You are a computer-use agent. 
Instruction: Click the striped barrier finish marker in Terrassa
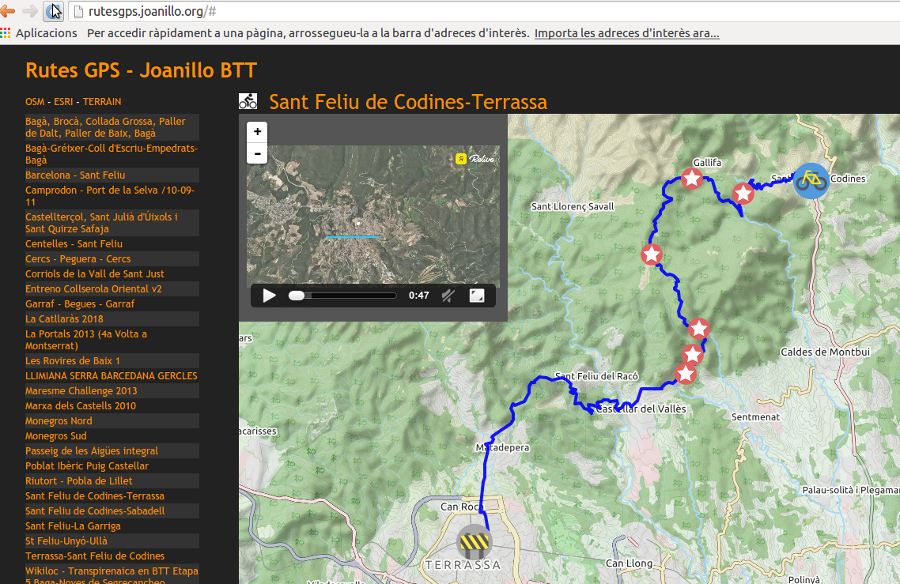(x=475, y=542)
